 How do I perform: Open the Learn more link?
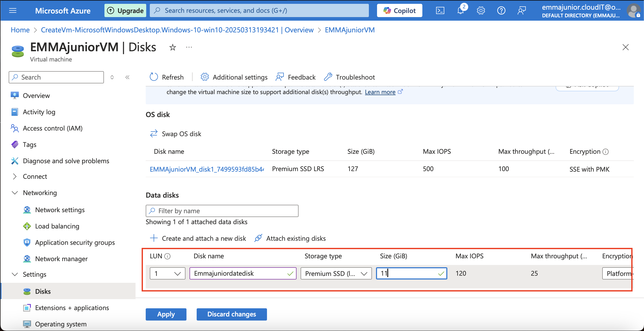380,92
